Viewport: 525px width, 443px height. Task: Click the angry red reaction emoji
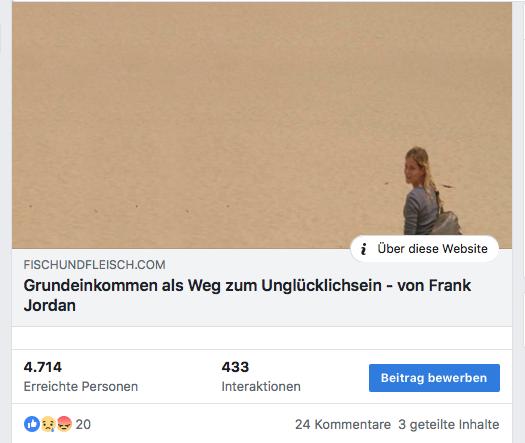click(x=64, y=424)
